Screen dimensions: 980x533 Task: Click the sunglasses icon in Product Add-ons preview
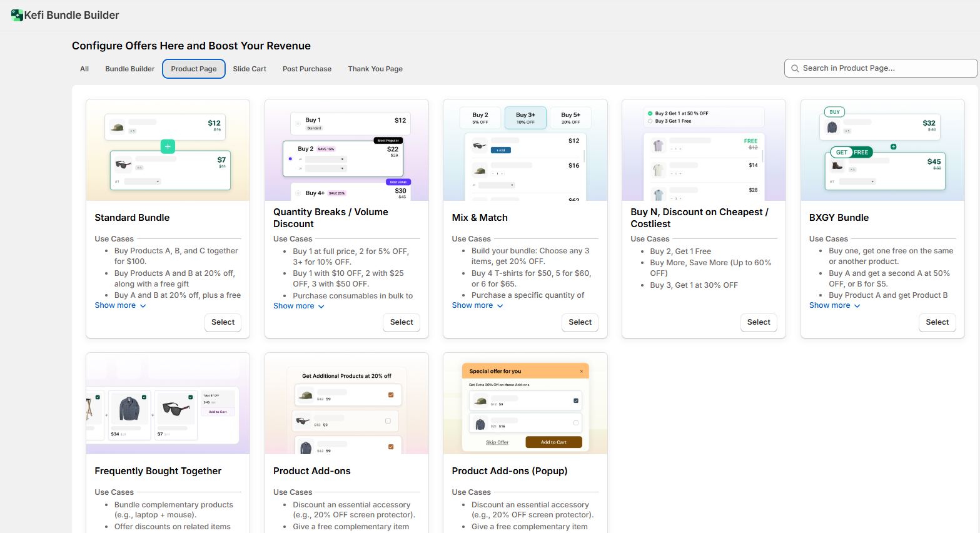tap(303, 421)
